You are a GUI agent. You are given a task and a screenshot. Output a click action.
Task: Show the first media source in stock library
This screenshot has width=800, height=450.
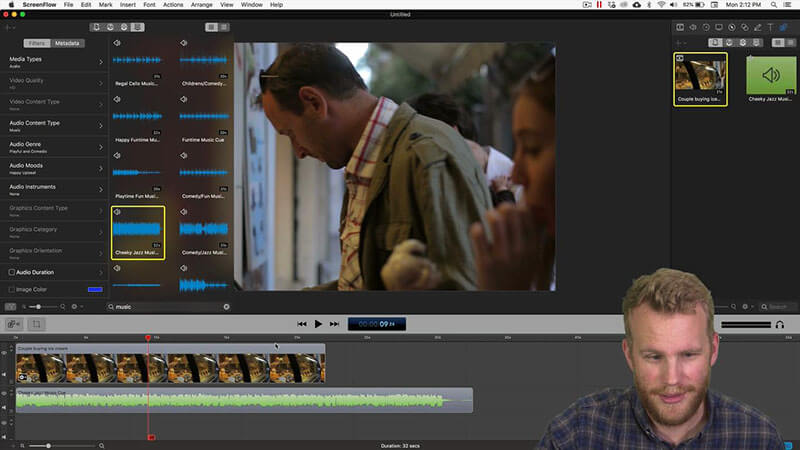96,27
